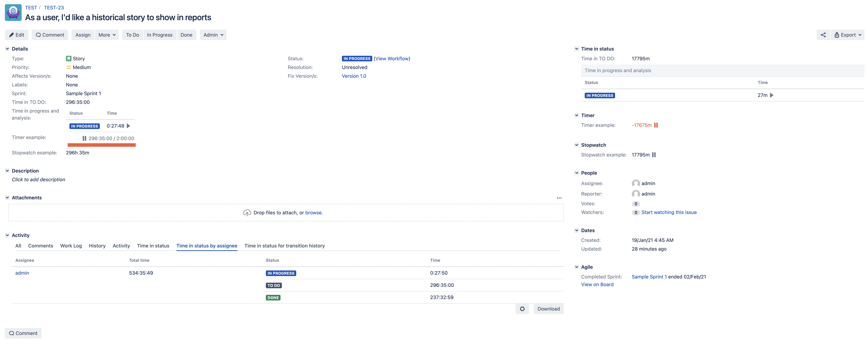
Task: Click admin assignee avatar in People
Action: (x=635, y=184)
